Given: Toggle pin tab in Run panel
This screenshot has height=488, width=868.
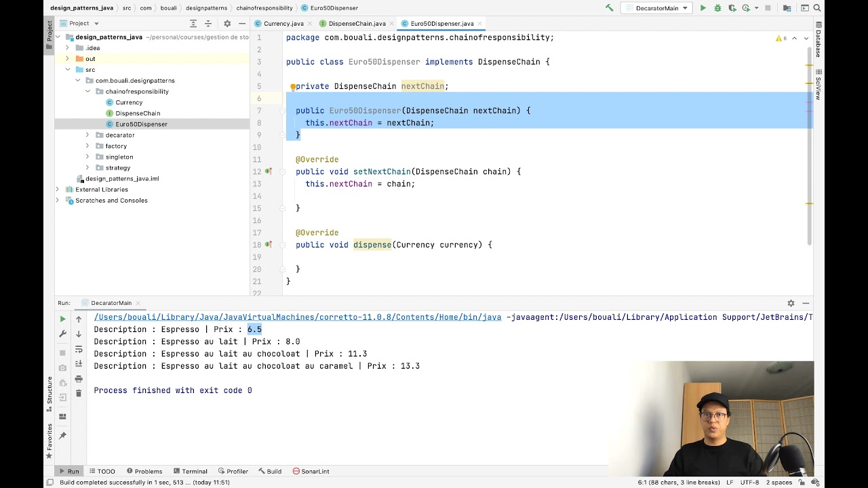Looking at the screenshot, I should tap(62, 435).
